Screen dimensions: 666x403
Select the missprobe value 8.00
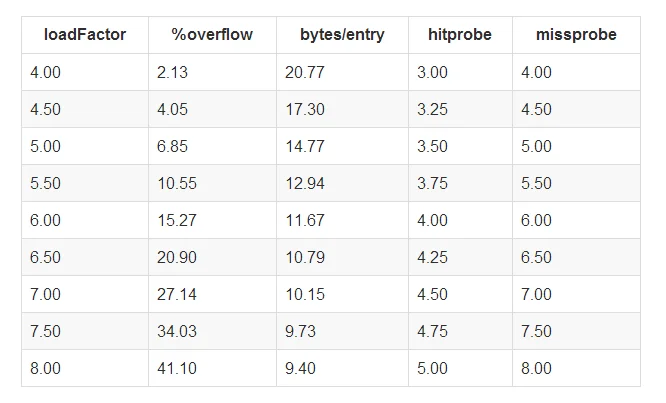536,368
